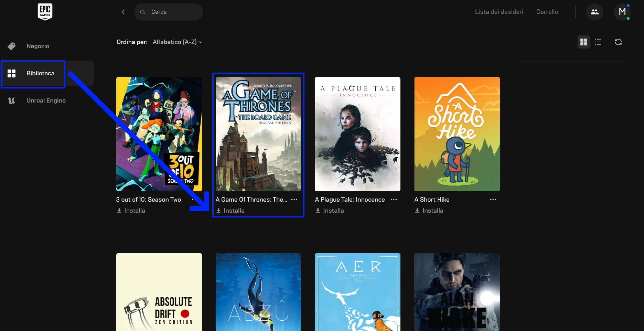The width and height of the screenshot is (644, 331).
Task: Install A Plague Tale: Innocence
Action: click(x=330, y=211)
